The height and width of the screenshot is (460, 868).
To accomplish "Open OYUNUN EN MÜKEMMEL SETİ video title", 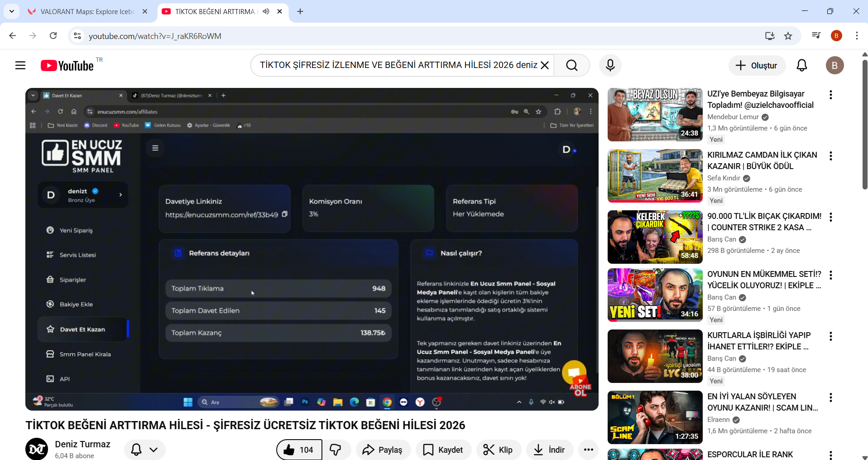I will [x=764, y=280].
